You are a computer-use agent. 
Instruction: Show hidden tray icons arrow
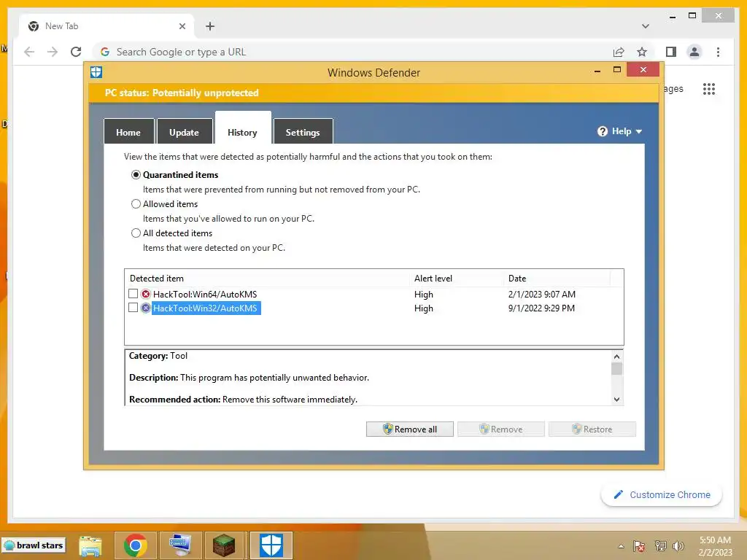(621, 546)
